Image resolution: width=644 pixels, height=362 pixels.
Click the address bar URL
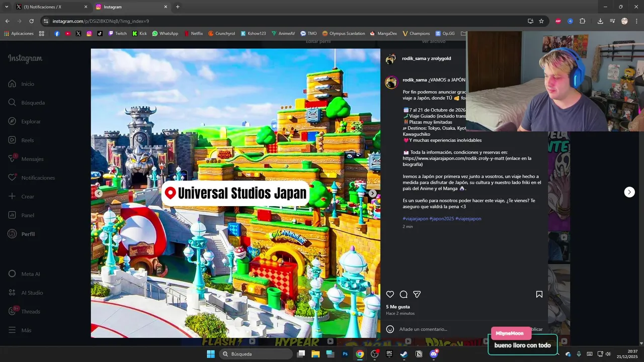(x=101, y=21)
